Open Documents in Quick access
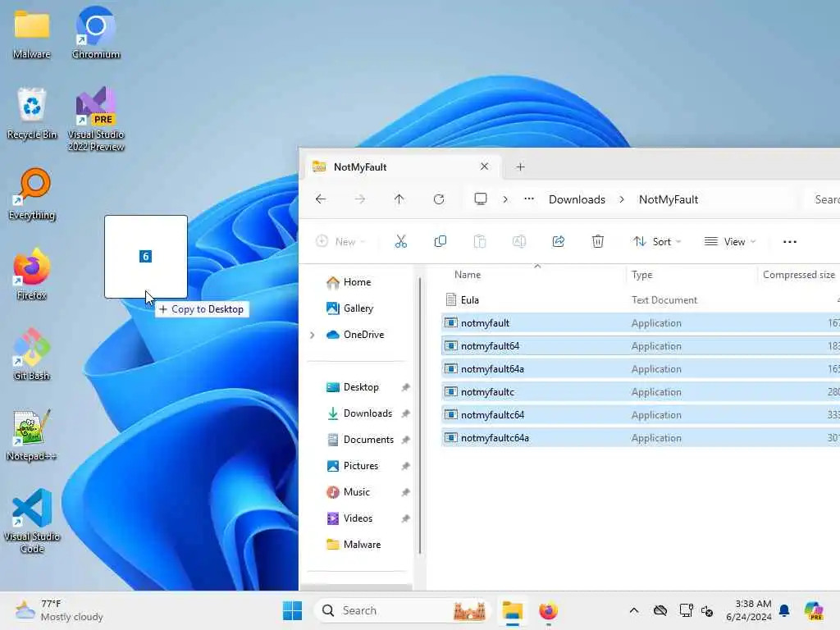 [x=368, y=440]
